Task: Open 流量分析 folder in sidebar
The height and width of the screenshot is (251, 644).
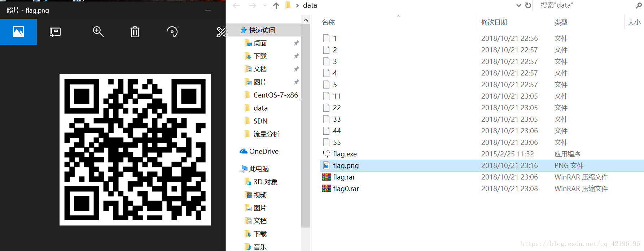Action: (x=267, y=134)
